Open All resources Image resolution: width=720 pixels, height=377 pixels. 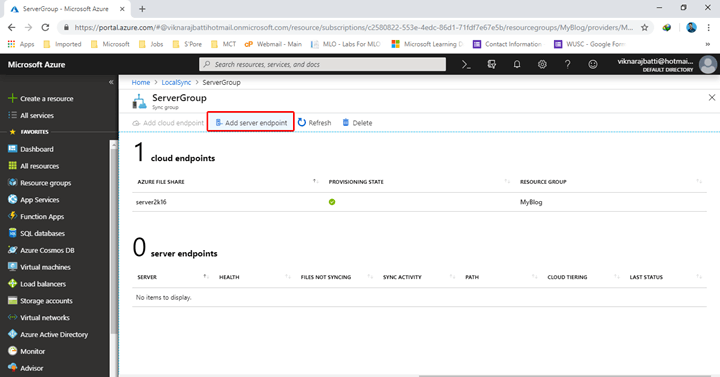click(34, 166)
